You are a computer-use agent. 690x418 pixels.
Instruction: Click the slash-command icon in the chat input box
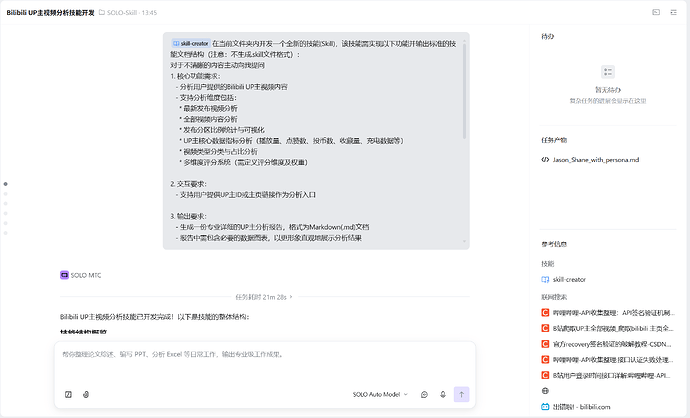tap(68, 394)
